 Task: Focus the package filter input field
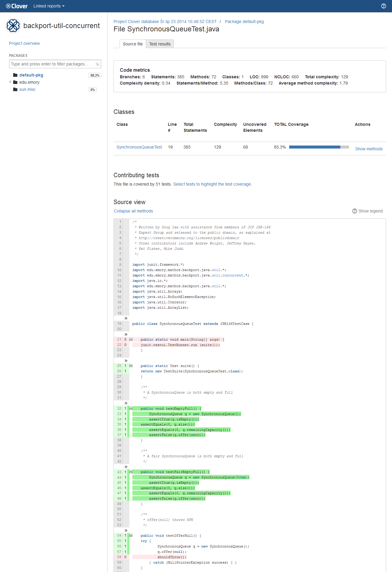pyautogui.click(x=52, y=64)
